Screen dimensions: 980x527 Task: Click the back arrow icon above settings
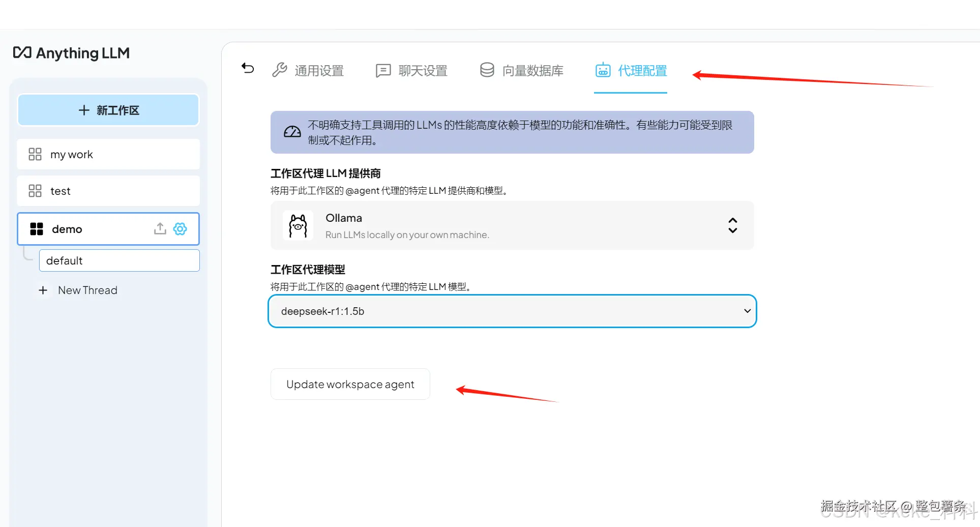tap(247, 68)
